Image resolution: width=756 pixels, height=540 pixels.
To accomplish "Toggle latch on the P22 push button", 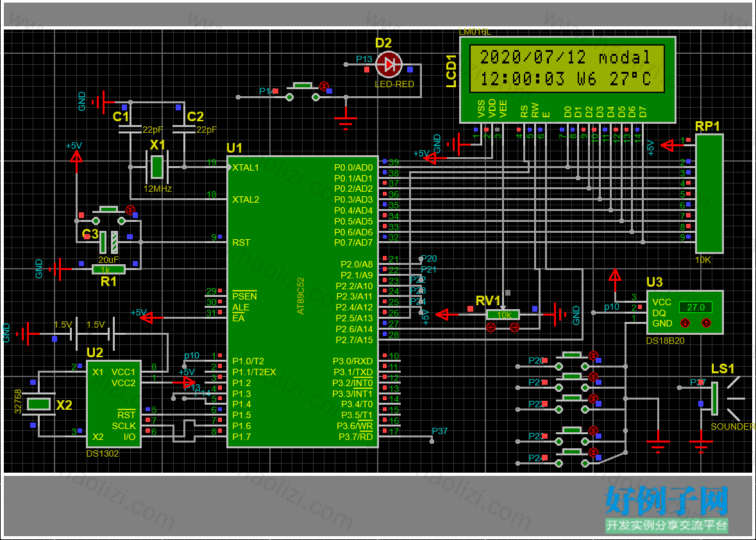I will coord(593,398).
